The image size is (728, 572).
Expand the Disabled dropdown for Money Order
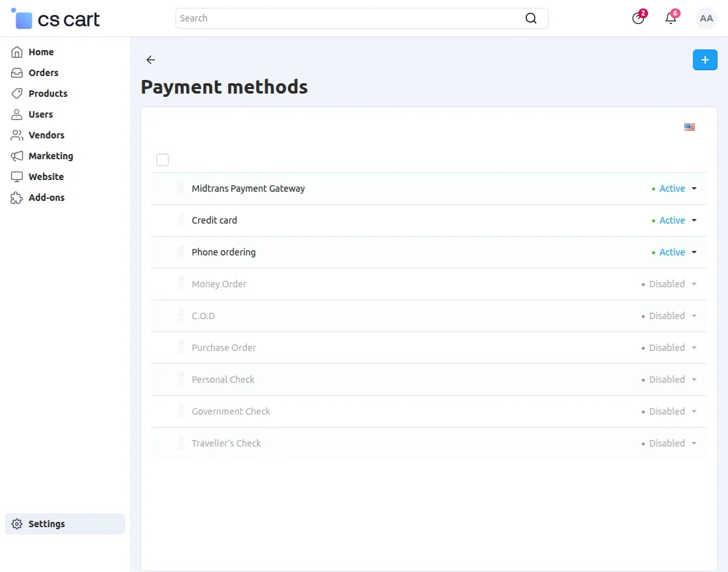694,283
